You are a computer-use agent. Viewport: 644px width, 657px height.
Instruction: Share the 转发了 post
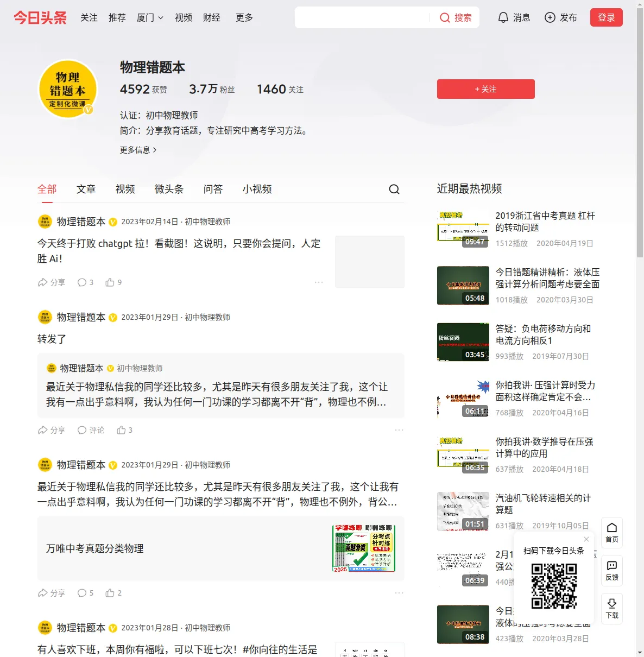click(52, 430)
